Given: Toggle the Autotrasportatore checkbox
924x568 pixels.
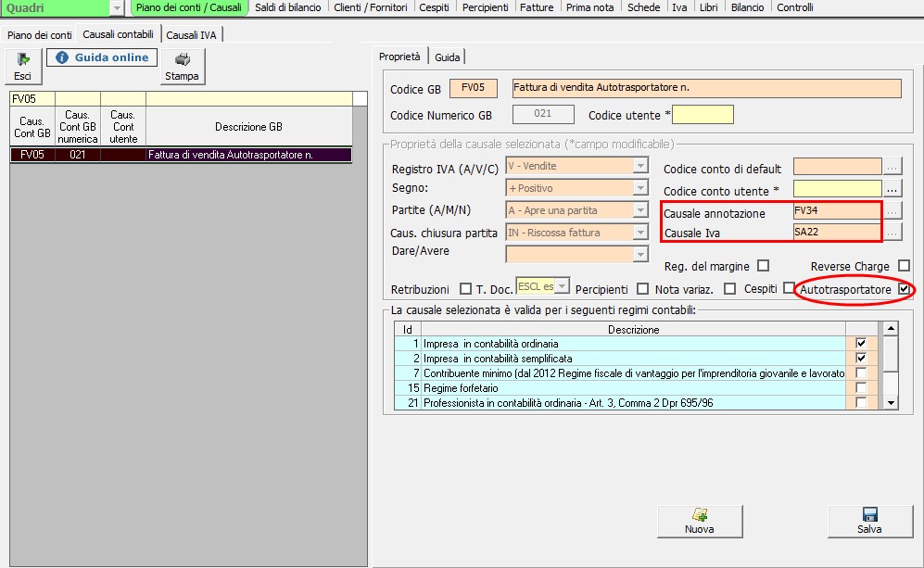Looking at the screenshot, I should 904,290.
